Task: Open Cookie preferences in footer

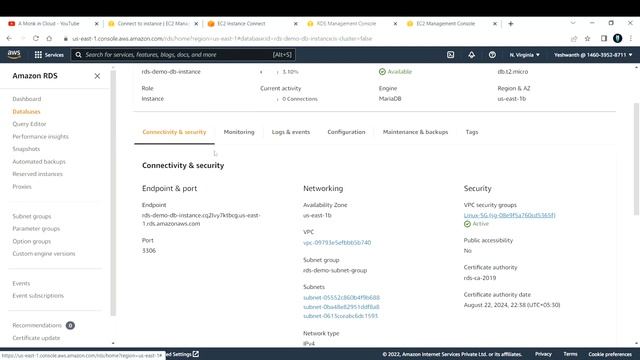Action: (610, 354)
